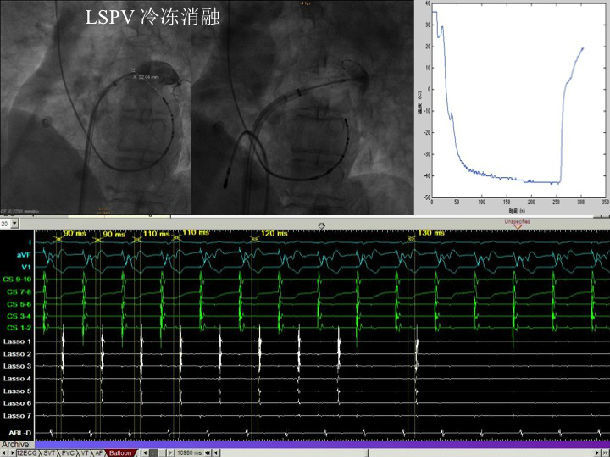Click the CS 9-10 channel label
This screenshot has height=457, width=610.
coord(18,280)
